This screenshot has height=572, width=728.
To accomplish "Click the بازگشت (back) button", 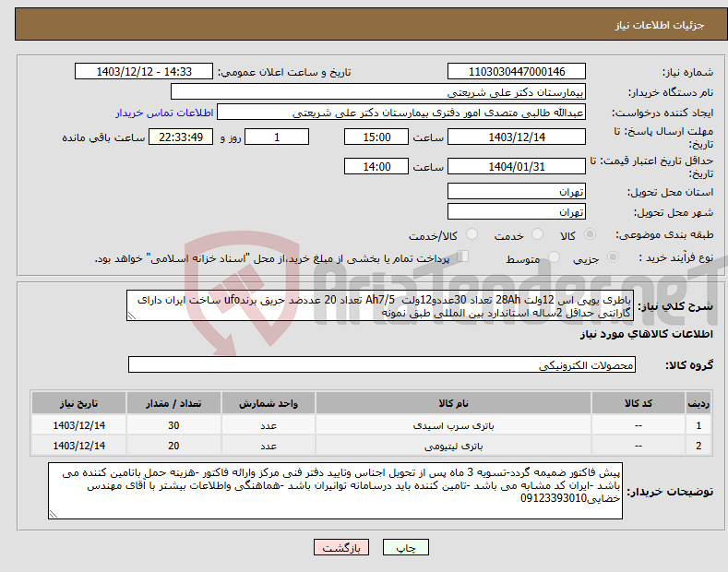I will pyautogui.click(x=341, y=547).
